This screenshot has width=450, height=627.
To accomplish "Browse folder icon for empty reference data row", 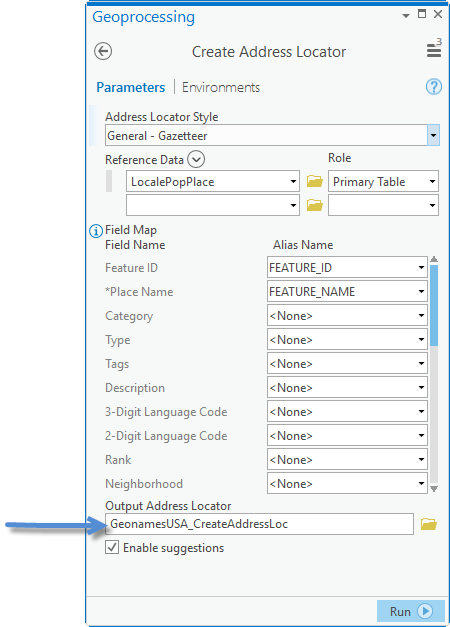I will [315, 205].
